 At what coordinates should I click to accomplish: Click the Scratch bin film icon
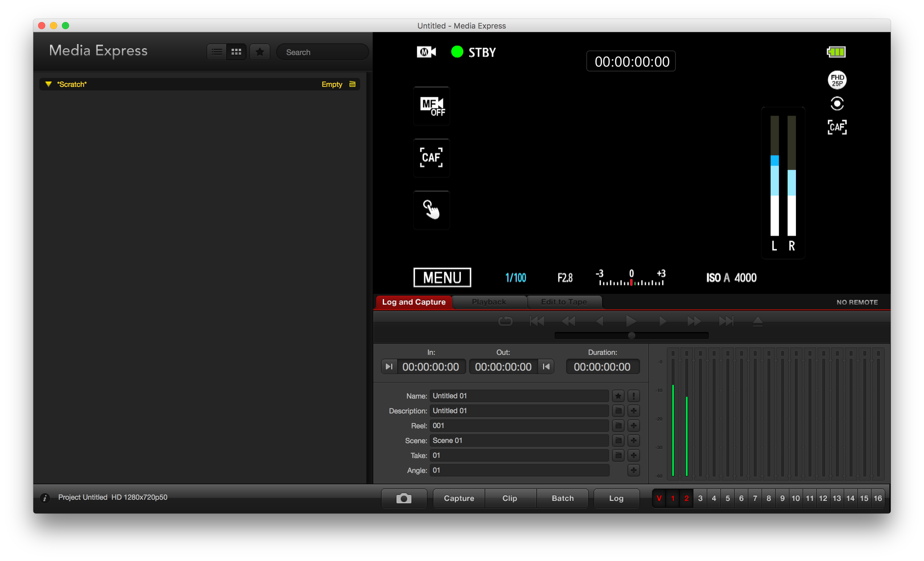[x=352, y=84]
